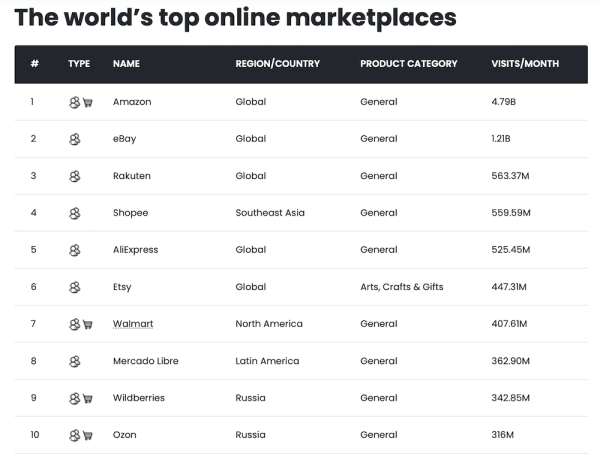
Task: Click the shopping cart icon beside Ozon
Action: 88,435
